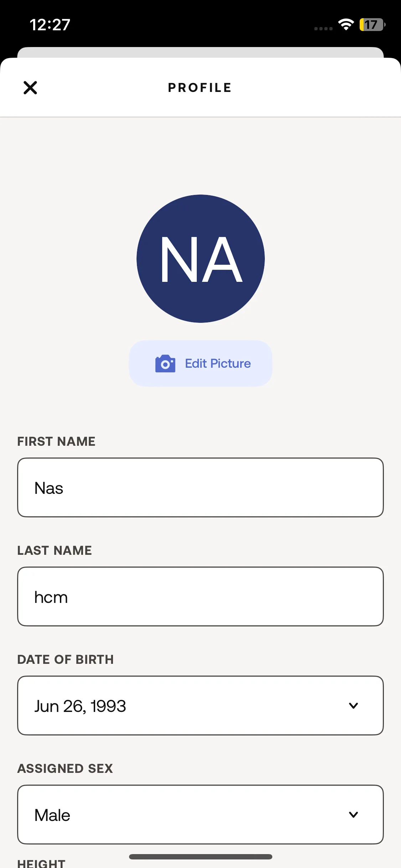Tap the ASSIGNED SEX label
Image resolution: width=401 pixels, height=868 pixels.
click(x=65, y=769)
